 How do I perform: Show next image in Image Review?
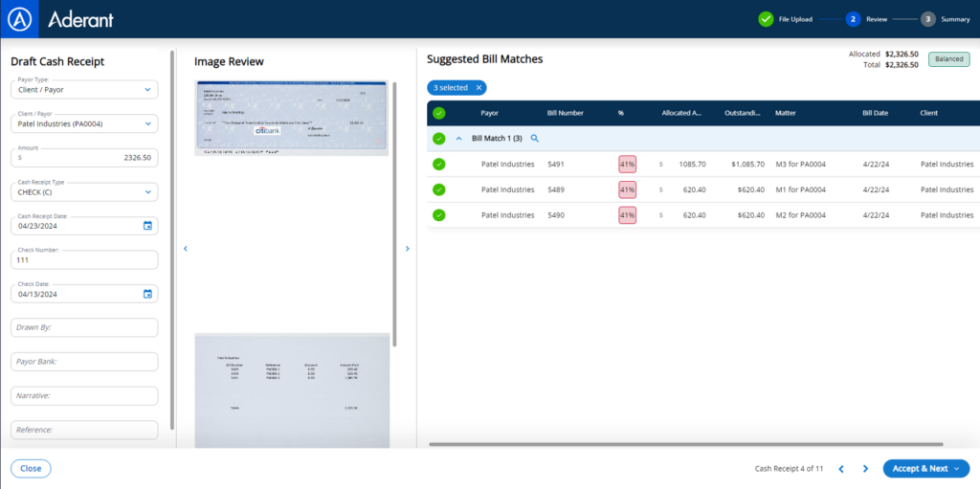408,248
